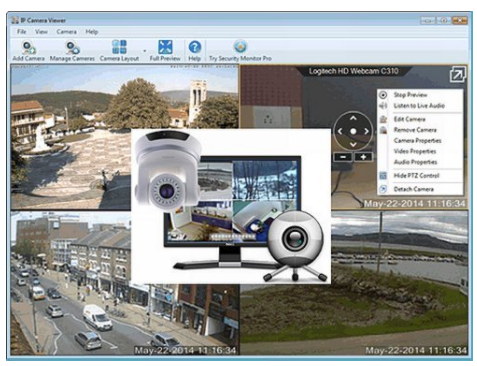Click the PTZ zoom in plus button

pyautogui.click(x=363, y=157)
